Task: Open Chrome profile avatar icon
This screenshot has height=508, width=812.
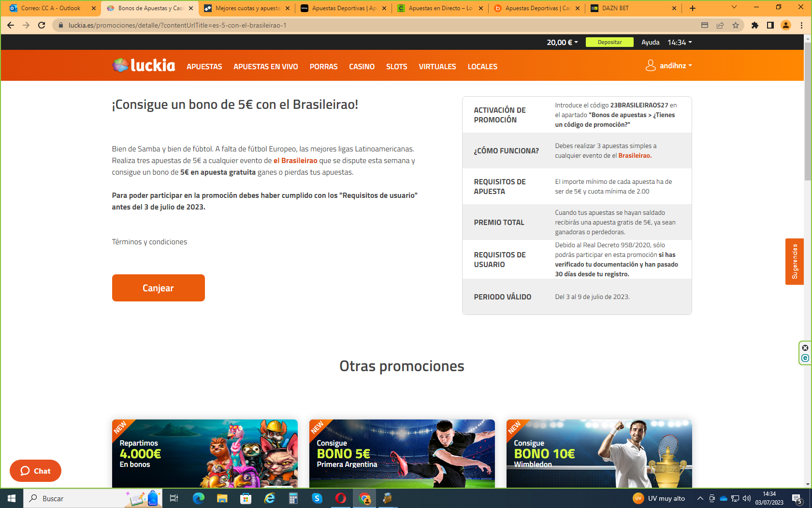Action: point(786,25)
